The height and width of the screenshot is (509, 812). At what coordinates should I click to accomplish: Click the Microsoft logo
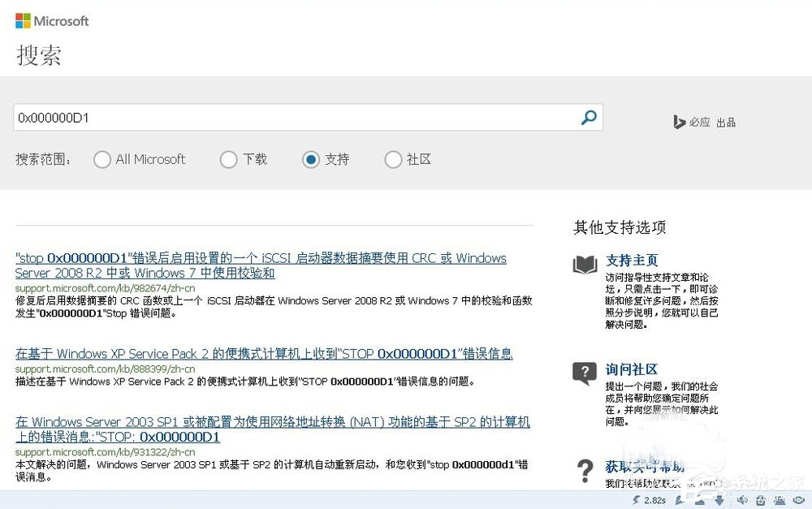point(51,20)
